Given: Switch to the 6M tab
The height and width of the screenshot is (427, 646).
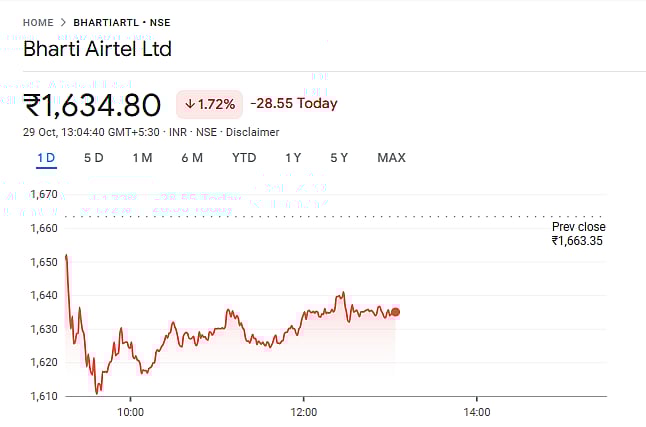Looking at the screenshot, I should pyautogui.click(x=192, y=158).
